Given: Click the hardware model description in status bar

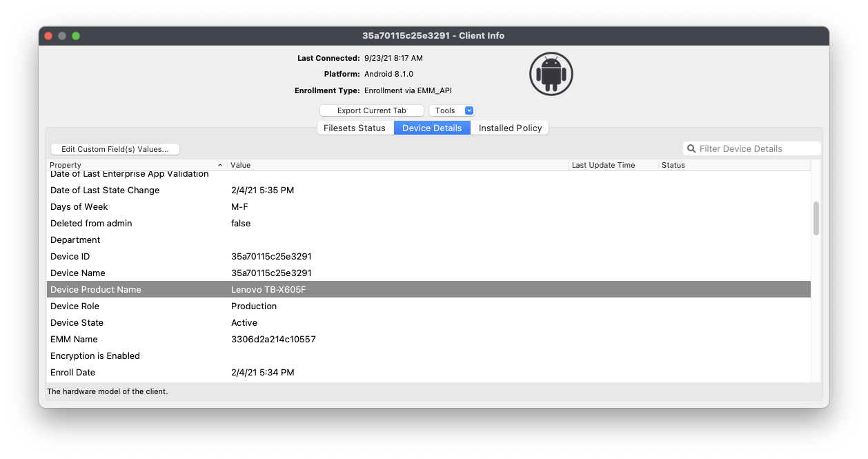Looking at the screenshot, I should (x=108, y=391).
